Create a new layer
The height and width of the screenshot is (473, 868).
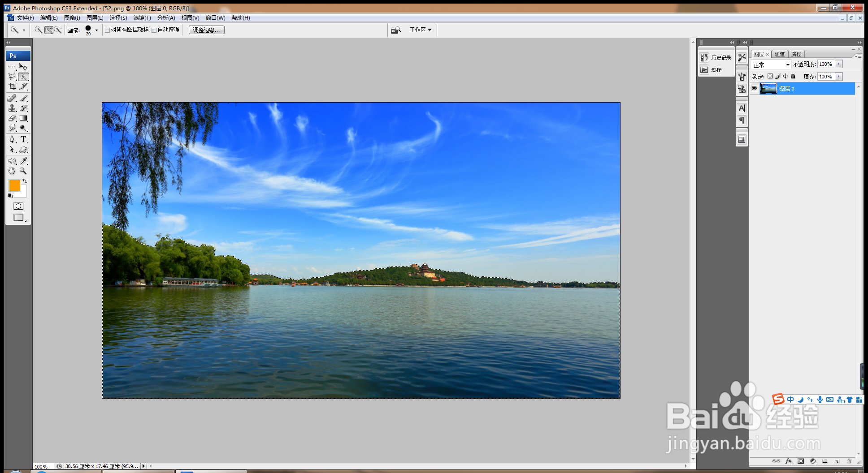837,461
